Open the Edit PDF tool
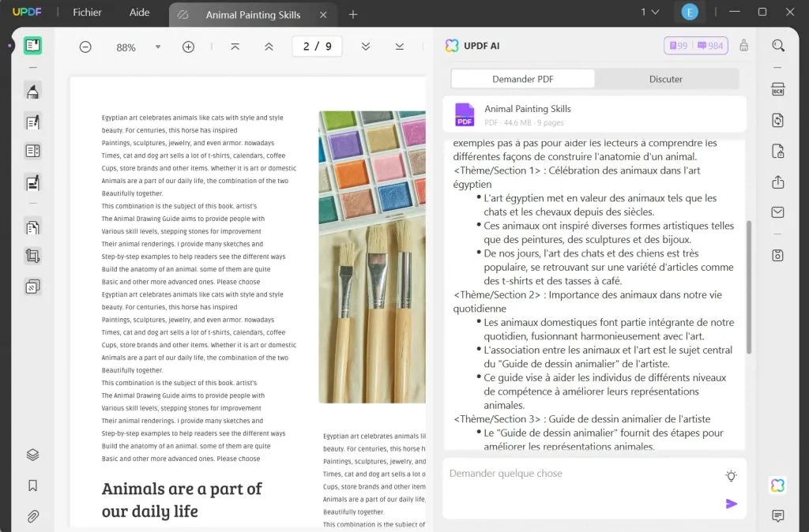 [32, 122]
